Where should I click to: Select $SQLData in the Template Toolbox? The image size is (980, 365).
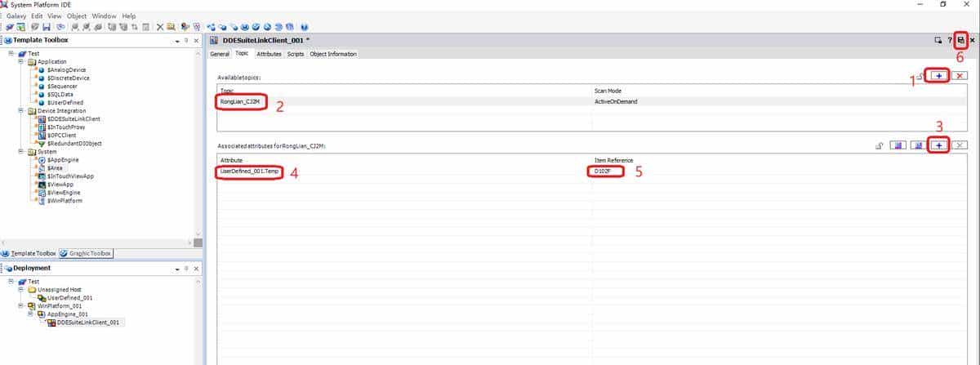pyautogui.click(x=61, y=95)
